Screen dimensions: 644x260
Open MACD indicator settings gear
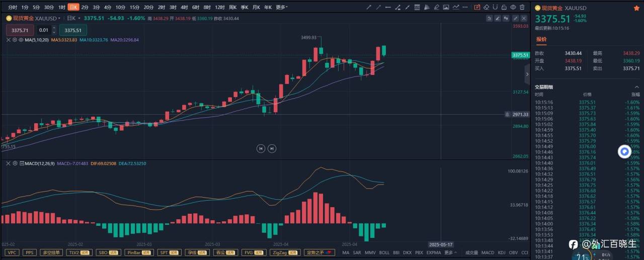[x=15, y=163]
